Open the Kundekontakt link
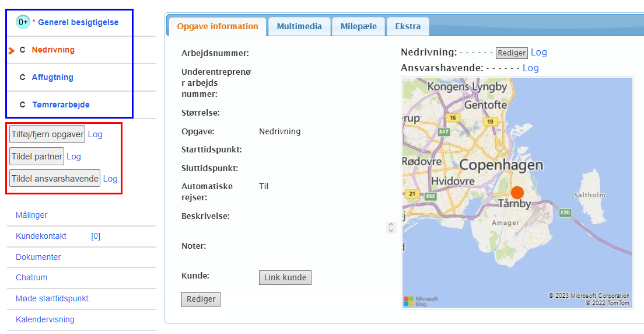The image size is (644, 334). [x=41, y=236]
